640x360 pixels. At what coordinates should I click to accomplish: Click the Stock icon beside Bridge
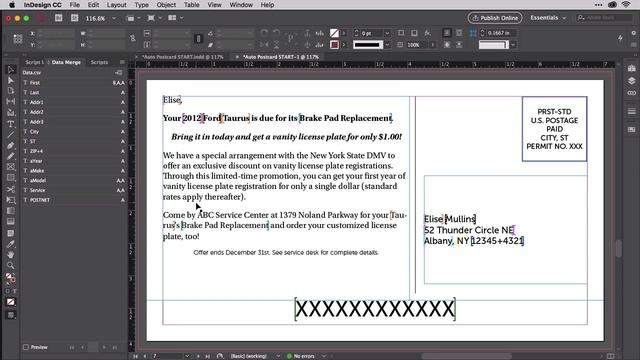coord(75,18)
